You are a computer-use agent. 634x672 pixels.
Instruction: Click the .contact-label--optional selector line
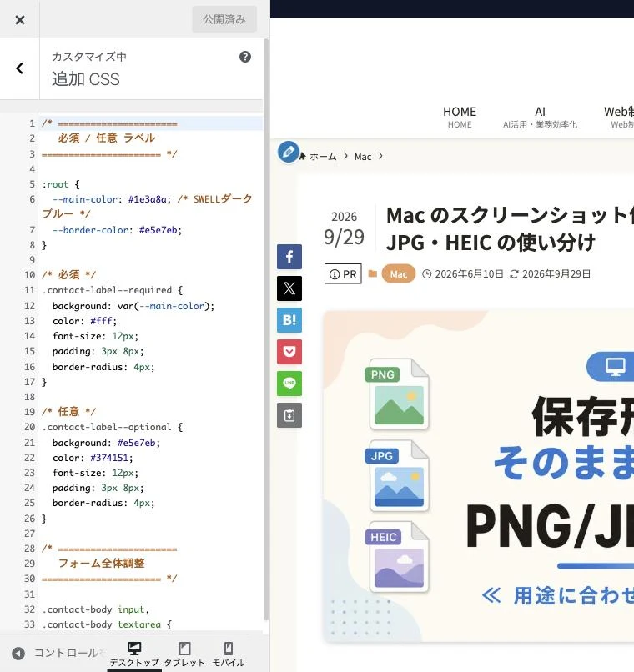point(112,427)
